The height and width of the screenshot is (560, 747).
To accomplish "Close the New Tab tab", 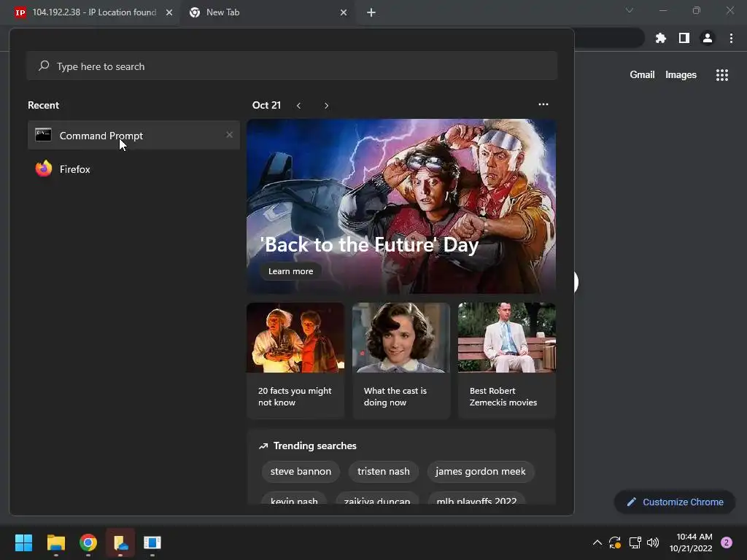I will [x=344, y=12].
